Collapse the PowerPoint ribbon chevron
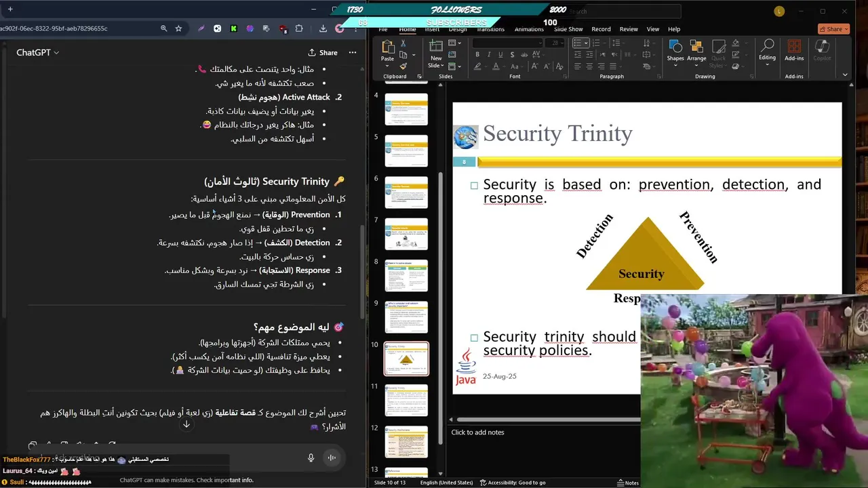 coord(845,75)
